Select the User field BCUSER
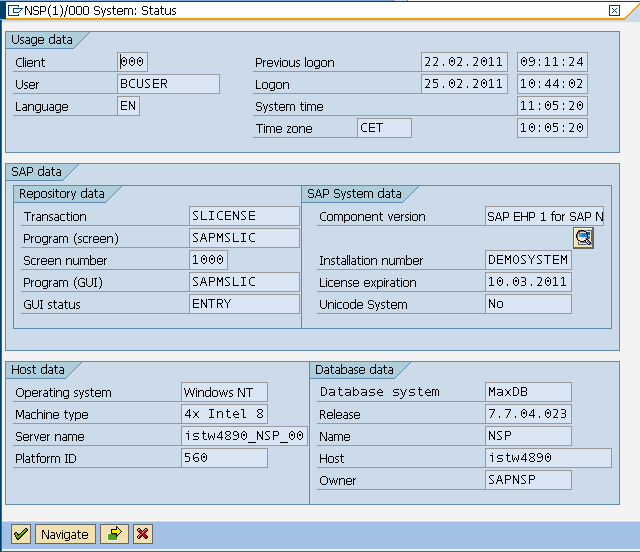 click(x=168, y=84)
